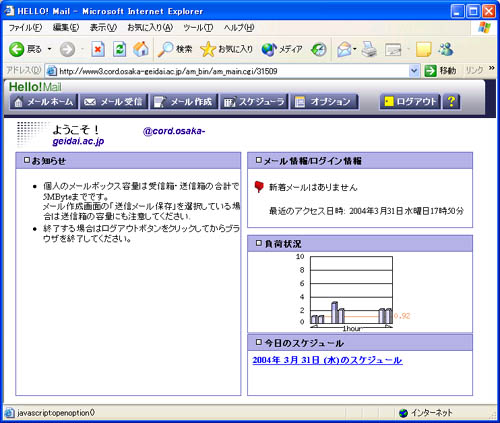Open the スケジューラ scheduler
Viewport: 500px width, 423px height.
coord(254,102)
